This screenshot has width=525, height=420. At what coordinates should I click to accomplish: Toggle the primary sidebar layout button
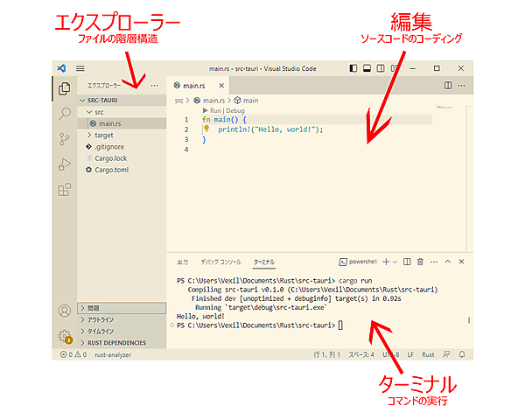pos(353,67)
